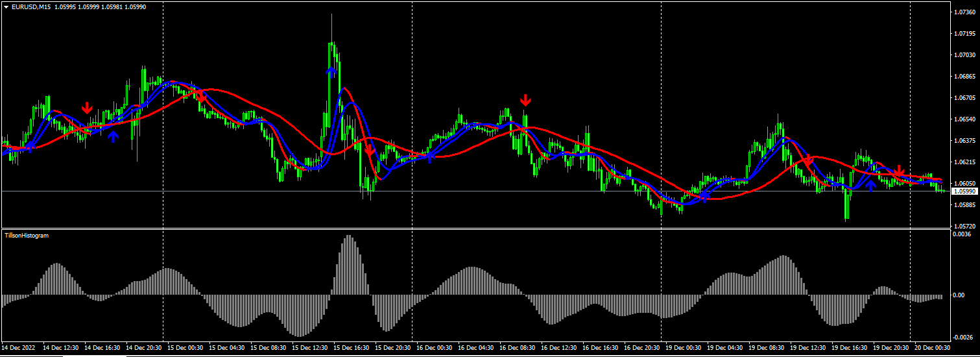Click the -0.0026 histogram scale value
The image size is (980, 357).
(962, 338)
